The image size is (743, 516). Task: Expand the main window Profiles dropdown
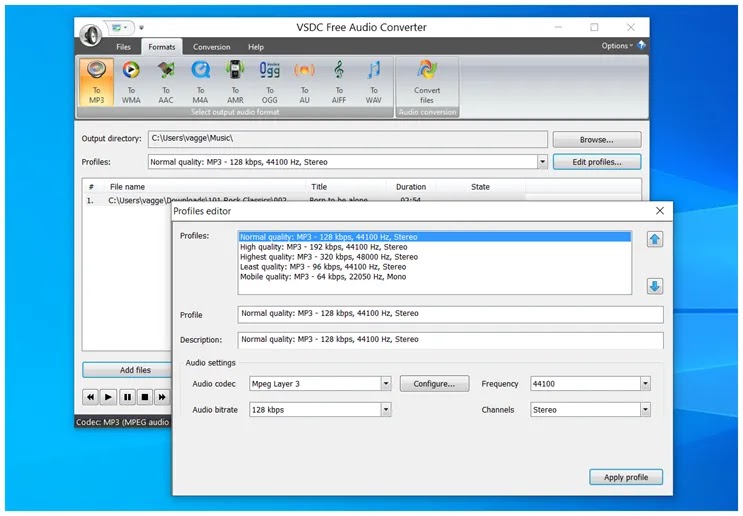[543, 162]
